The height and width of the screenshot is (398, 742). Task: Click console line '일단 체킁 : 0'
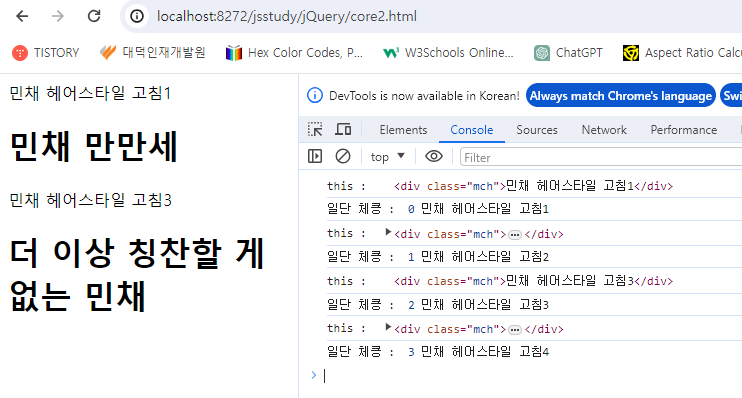tap(438, 209)
